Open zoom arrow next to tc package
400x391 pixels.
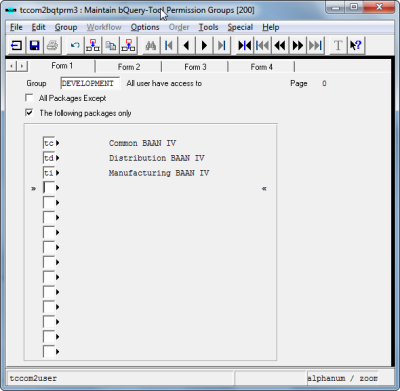58,143
